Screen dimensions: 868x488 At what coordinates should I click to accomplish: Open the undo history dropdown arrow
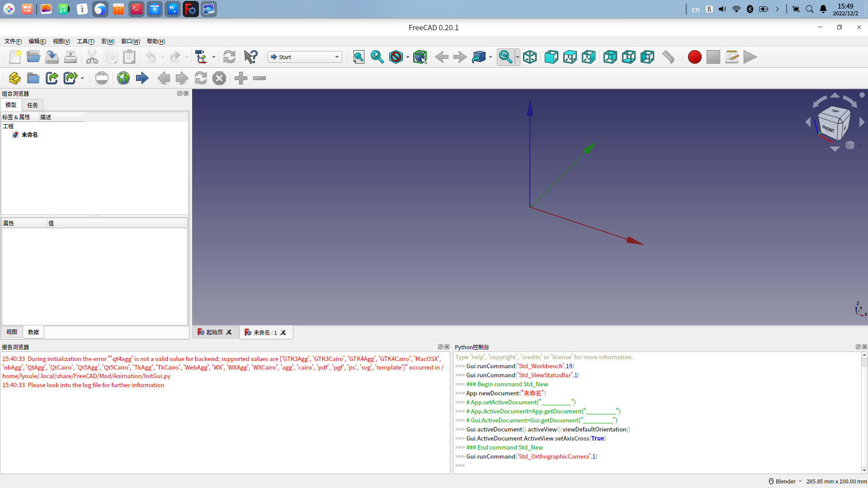tap(163, 57)
